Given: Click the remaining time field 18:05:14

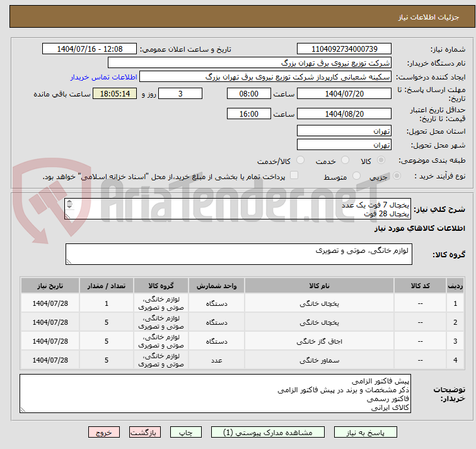Looking at the screenshot, I should point(115,93).
